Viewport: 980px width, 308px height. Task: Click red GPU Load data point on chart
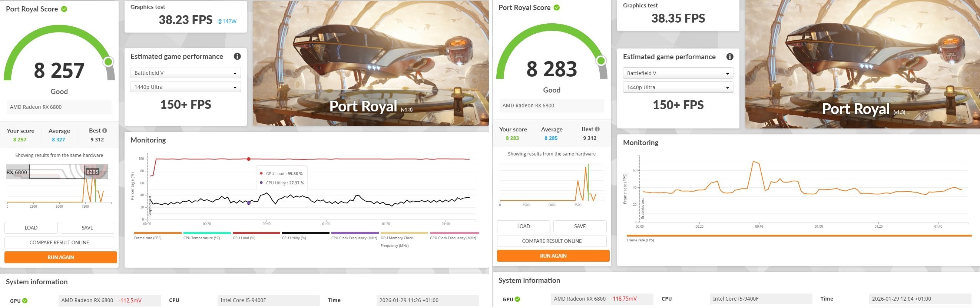[248, 159]
